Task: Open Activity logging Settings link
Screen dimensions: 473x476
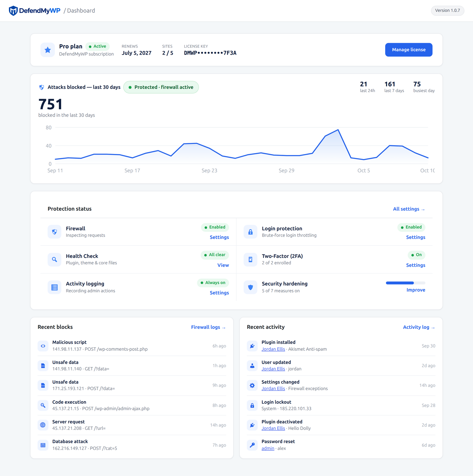Action: (219, 293)
